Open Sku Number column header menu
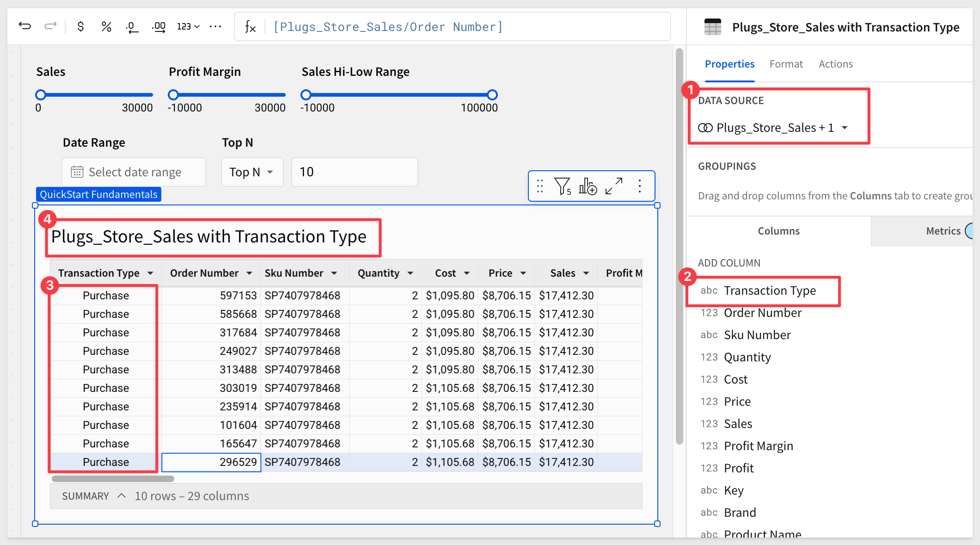This screenshot has height=545, width=980. pyautogui.click(x=334, y=273)
